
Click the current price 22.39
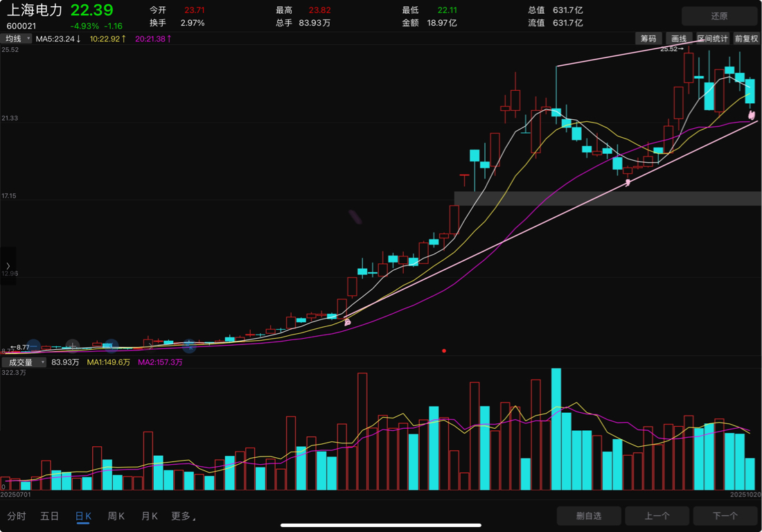tap(92, 10)
